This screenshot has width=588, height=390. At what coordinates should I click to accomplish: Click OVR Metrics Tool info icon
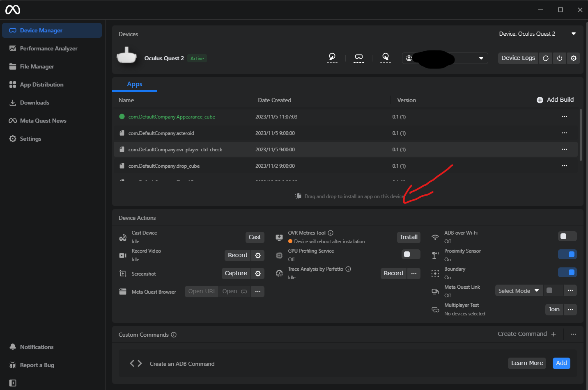click(x=331, y=233)
